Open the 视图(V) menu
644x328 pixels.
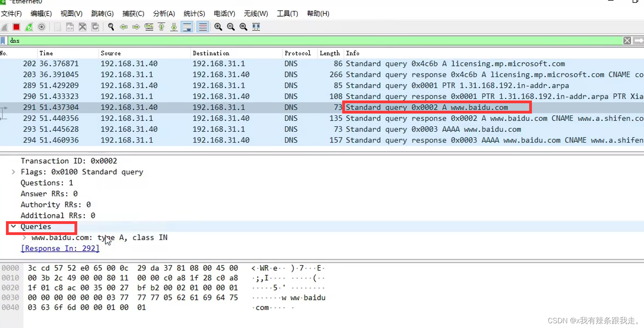71,13
